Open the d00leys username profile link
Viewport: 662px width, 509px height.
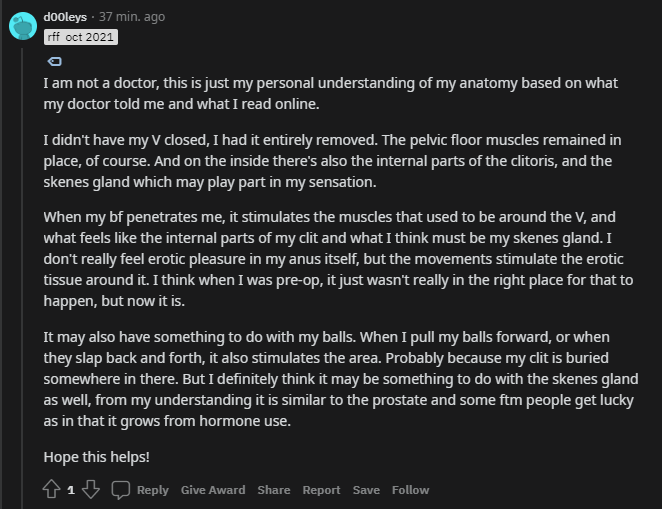(x=65, y=17)
